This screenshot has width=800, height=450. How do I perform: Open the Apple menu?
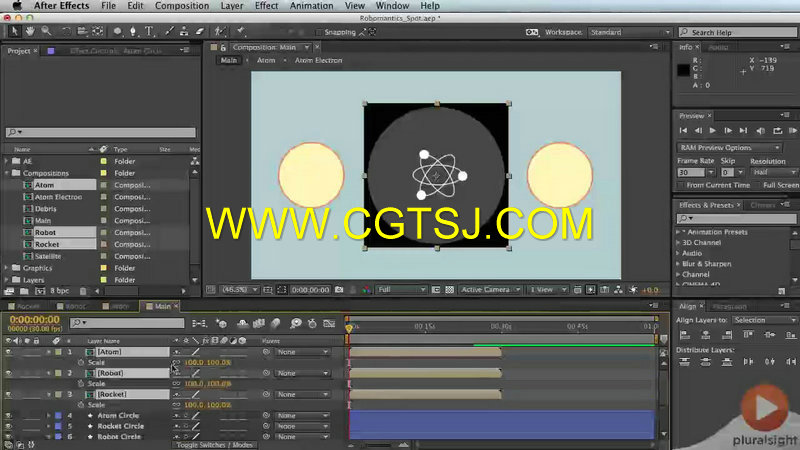point(17,6)
